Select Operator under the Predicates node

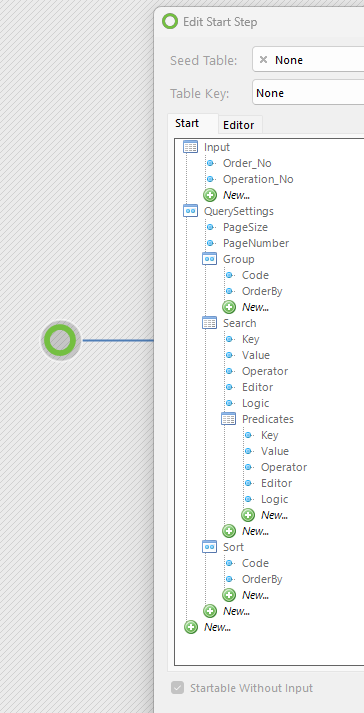tap(284, 467)
